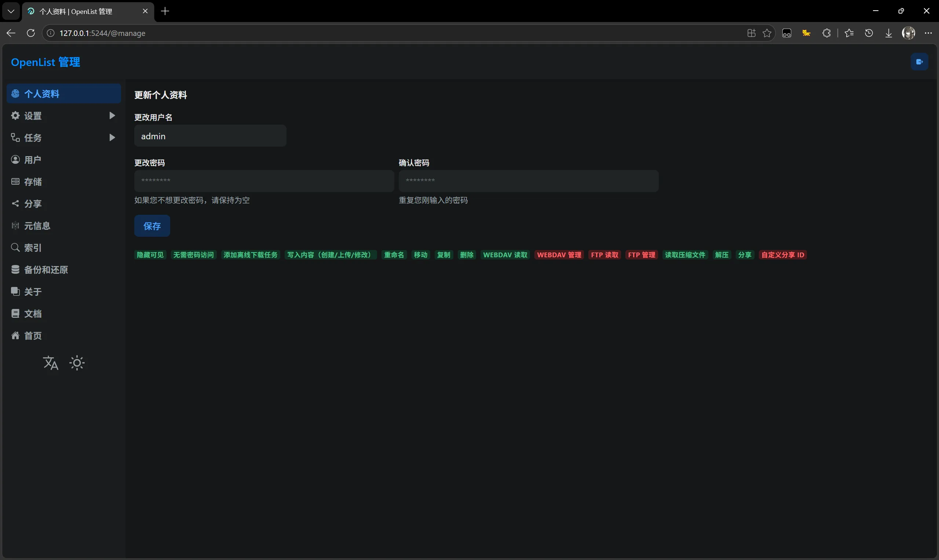
Task: Click the storage icon beside 存储
Action: [x=15, y=181]
